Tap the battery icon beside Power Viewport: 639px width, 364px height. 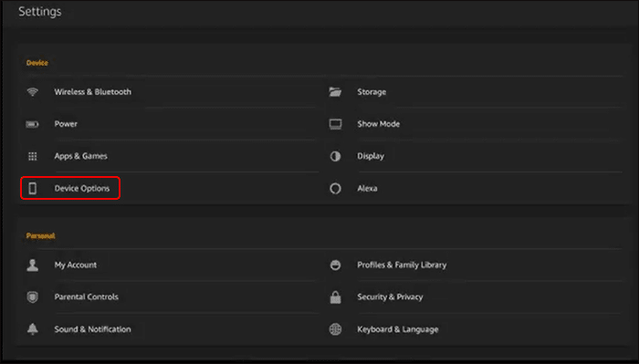33,124
